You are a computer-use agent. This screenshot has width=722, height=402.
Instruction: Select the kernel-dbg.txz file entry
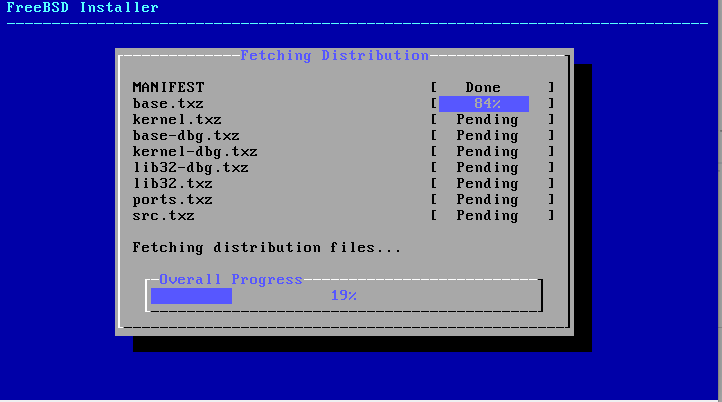pyautogui.click(x=195, y=152)
